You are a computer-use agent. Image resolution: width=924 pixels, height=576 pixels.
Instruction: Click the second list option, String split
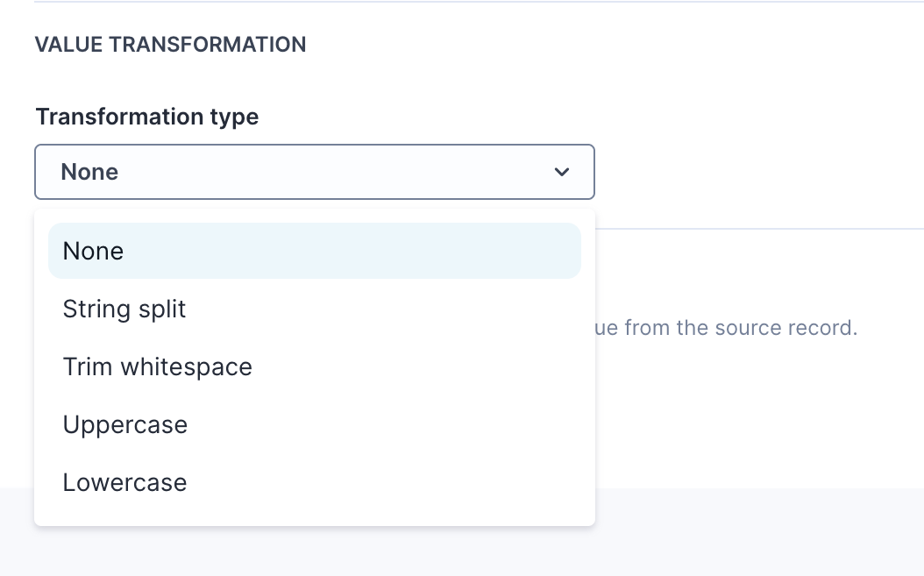point(124,309)
